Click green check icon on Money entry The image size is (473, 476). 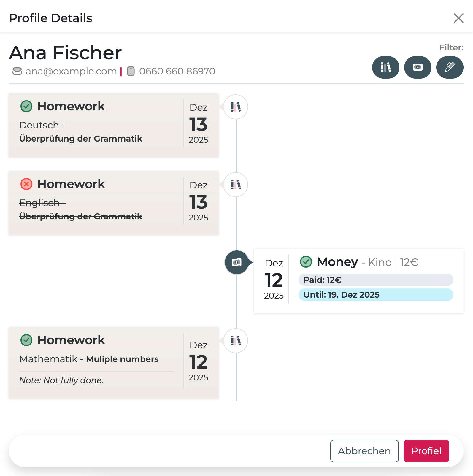(x=306, y=262)
